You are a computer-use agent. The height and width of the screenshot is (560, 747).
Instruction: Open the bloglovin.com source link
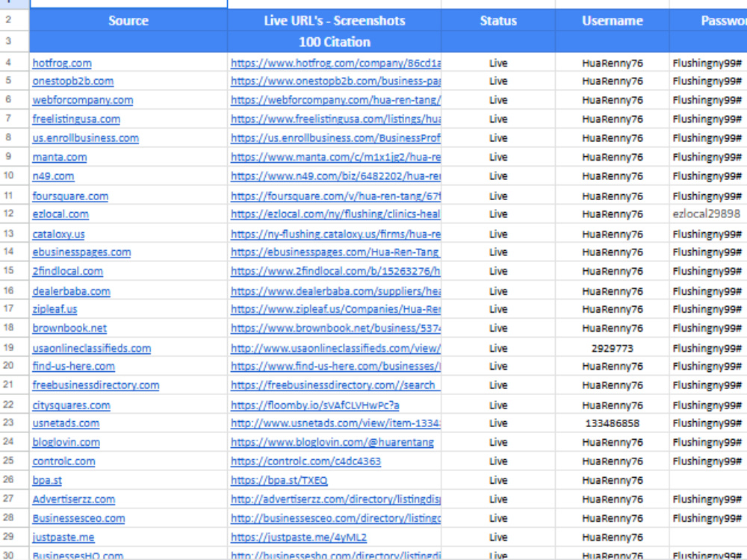click(x=66, y=443)
